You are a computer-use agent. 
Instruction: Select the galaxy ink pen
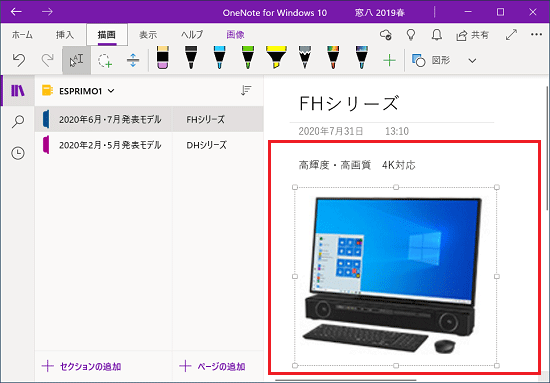[361, 58]
